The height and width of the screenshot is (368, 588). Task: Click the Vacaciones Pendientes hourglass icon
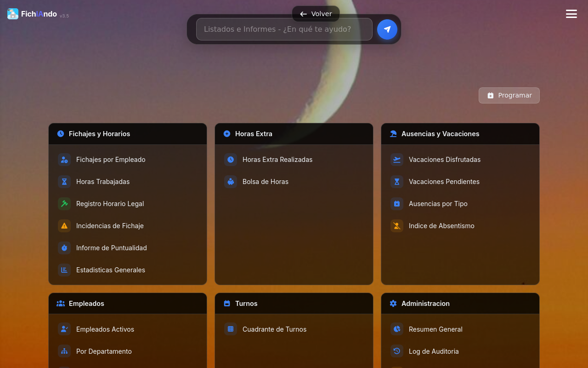pyautogui.click(x=397, y=182)
